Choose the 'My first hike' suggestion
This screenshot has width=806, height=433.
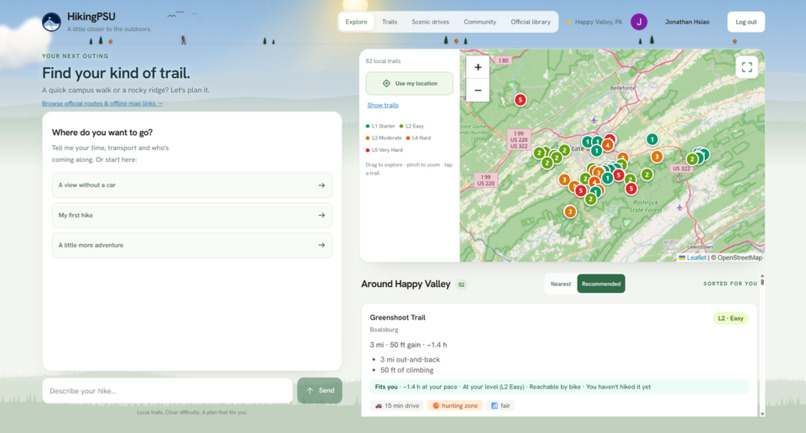[192, 215]
